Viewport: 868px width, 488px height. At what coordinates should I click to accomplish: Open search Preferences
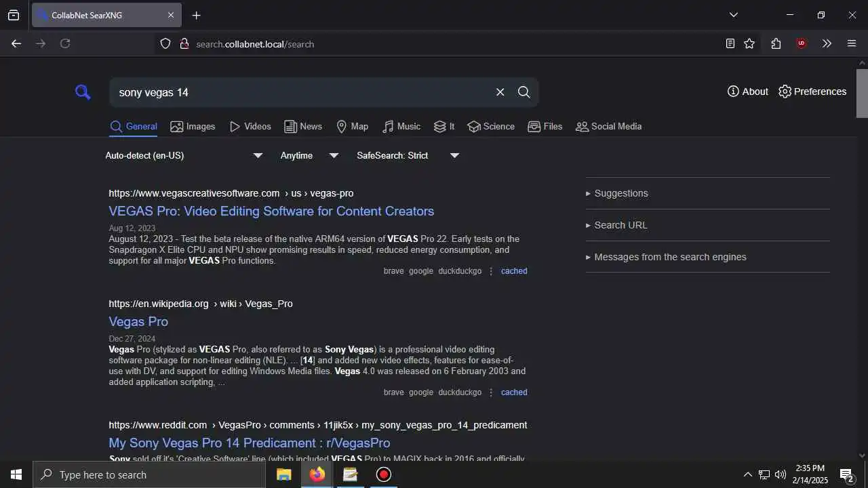(x=812, y=91)
